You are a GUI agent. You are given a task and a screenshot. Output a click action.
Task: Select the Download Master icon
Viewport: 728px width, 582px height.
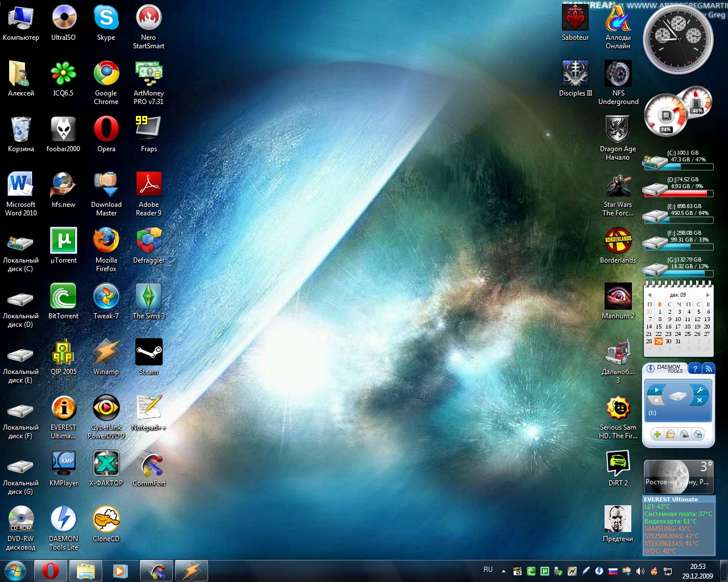pos(106,194)
